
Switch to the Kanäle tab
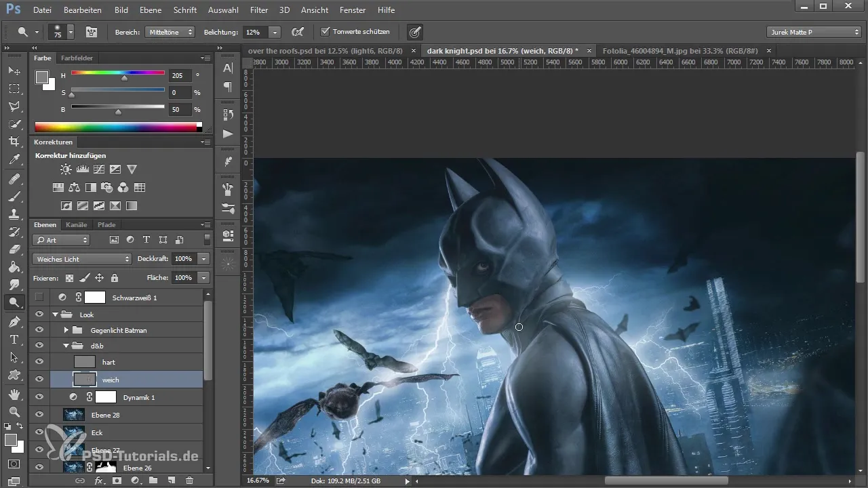coord(76,224)
